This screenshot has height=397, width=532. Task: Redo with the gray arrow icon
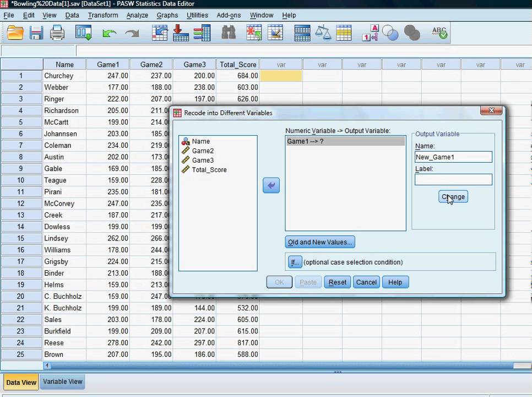coord(132,33)
